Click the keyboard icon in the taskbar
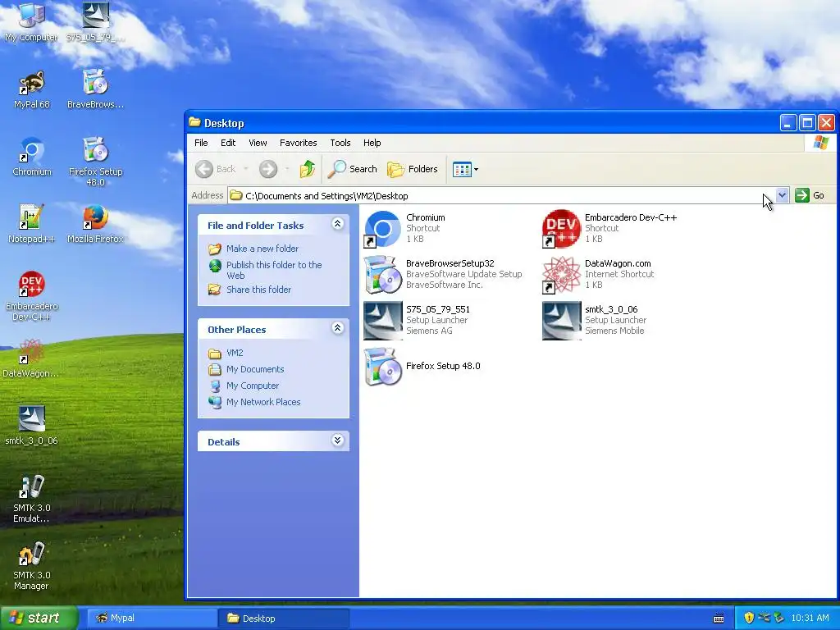Screen dimensions: 840x630 pos(719,619)
